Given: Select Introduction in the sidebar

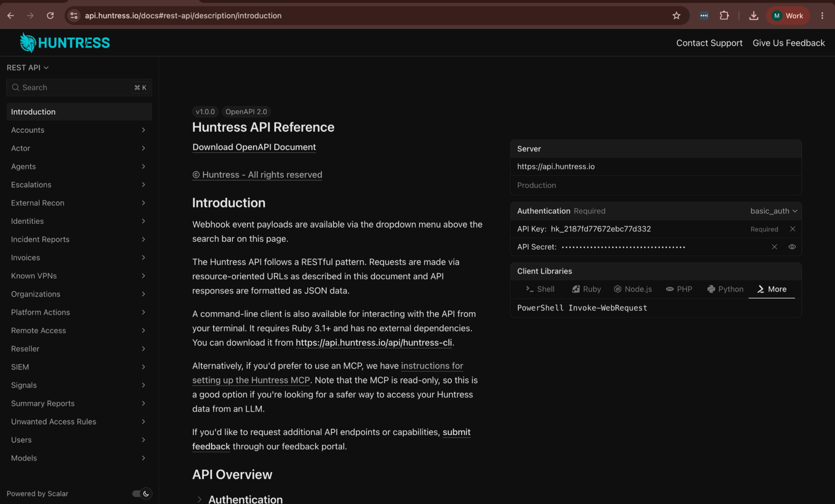Looking at the screenshot, I should (x=79, y=111).
